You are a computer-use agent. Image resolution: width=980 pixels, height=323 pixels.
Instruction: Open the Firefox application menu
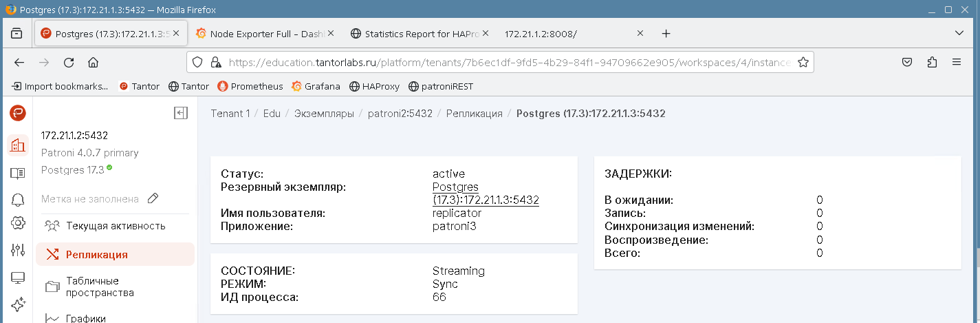[956, 62]
